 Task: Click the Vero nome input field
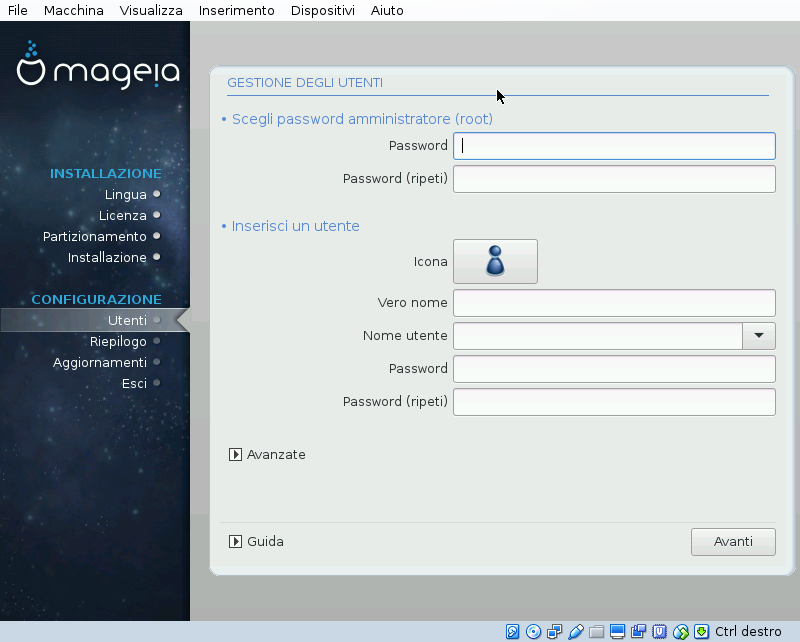pos(614,303)
